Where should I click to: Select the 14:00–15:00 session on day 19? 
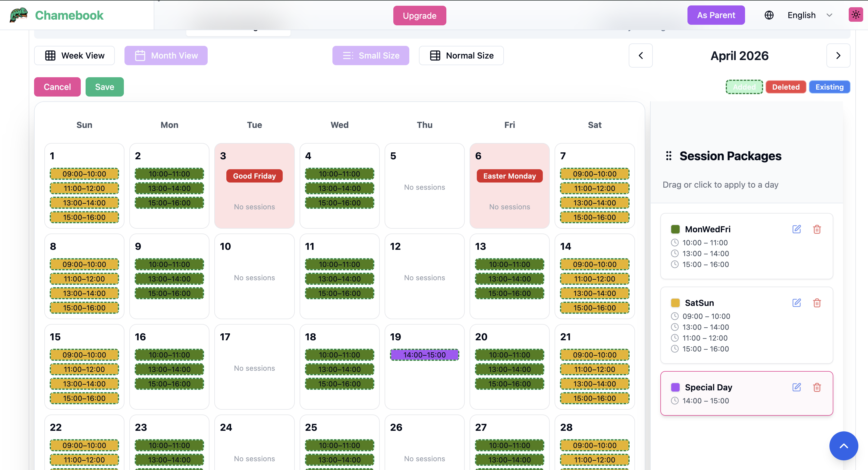tap(425, 355)
